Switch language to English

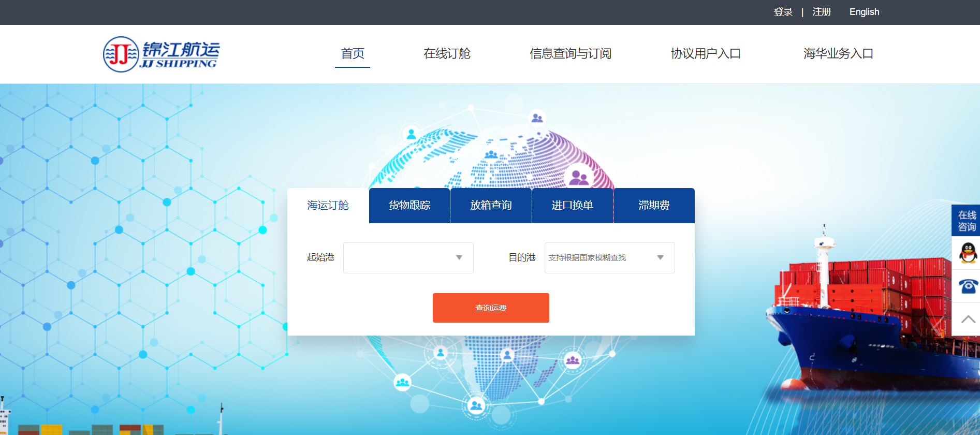pos(864,12)
